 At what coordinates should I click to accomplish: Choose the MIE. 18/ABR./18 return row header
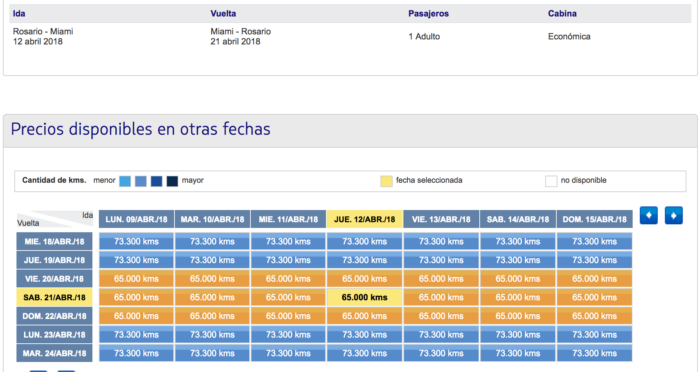point(54,242)
